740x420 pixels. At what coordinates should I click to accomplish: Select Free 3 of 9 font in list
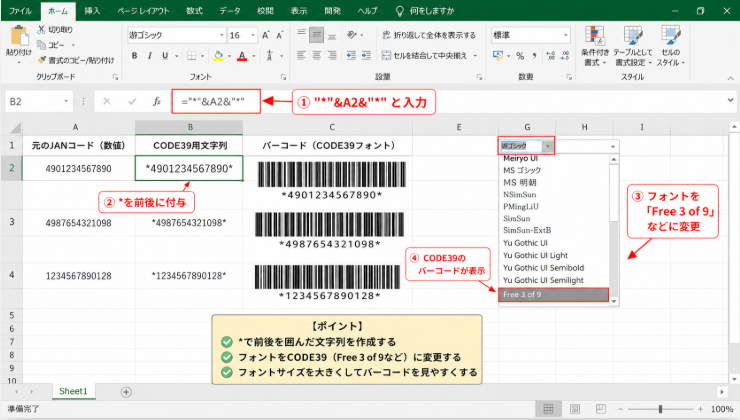pyautogui.click(x=553, y=294)
